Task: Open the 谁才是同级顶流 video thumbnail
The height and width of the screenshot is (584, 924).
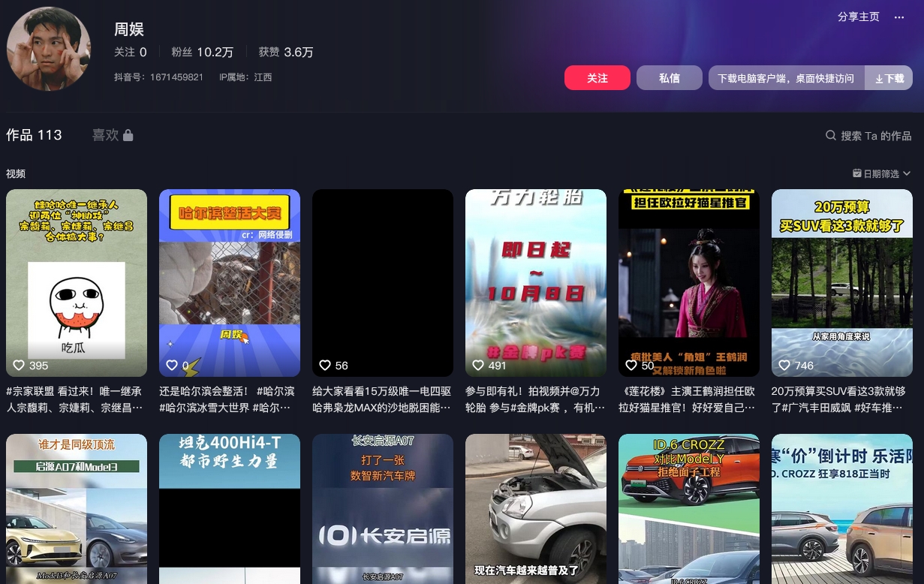Action: pyautogui.click(x=77, y=509)
